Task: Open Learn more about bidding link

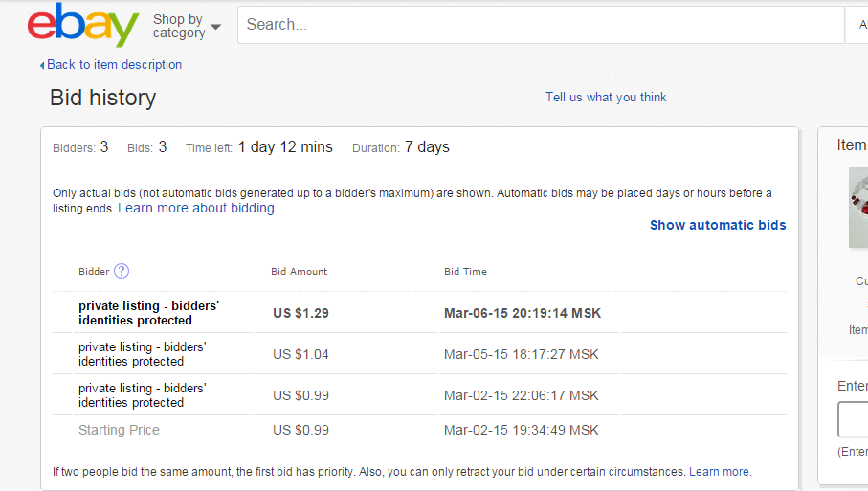Action: point(196,208)
